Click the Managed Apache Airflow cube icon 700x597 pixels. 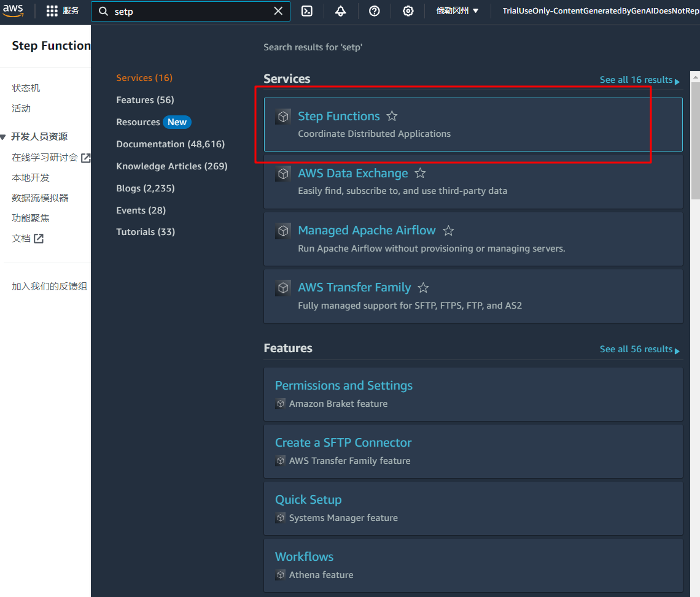tap(283, 231)
